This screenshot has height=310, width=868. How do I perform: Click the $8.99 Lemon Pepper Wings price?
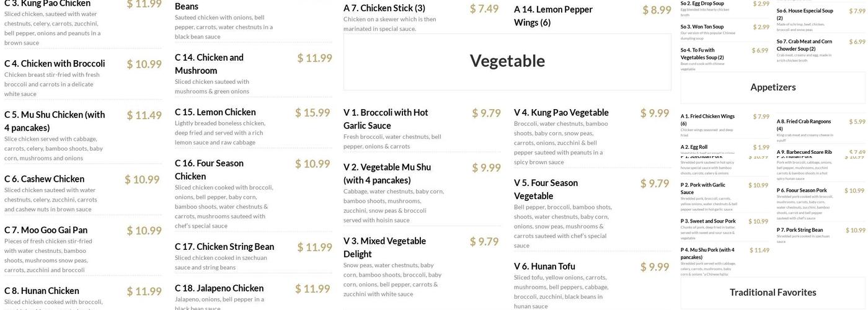(657, 10)
